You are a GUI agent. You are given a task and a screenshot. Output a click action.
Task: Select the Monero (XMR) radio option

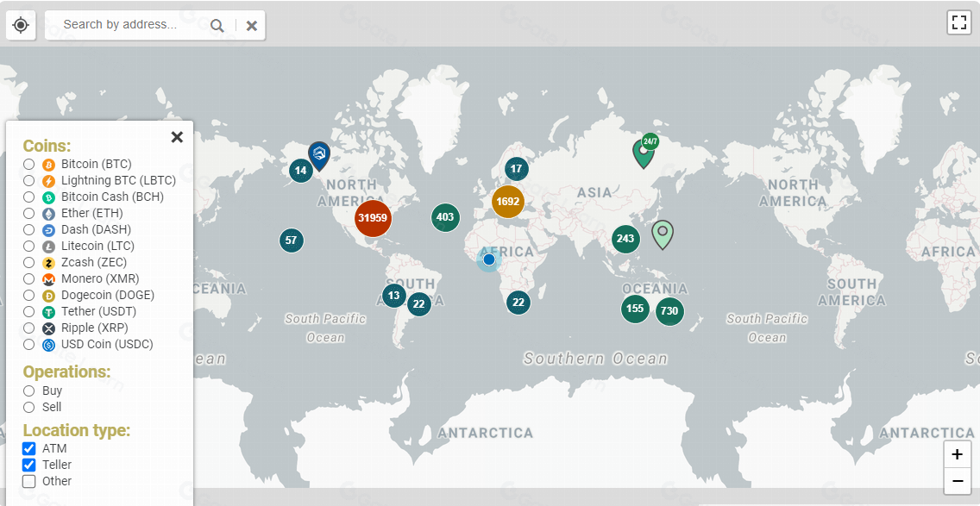pos(29,278)
